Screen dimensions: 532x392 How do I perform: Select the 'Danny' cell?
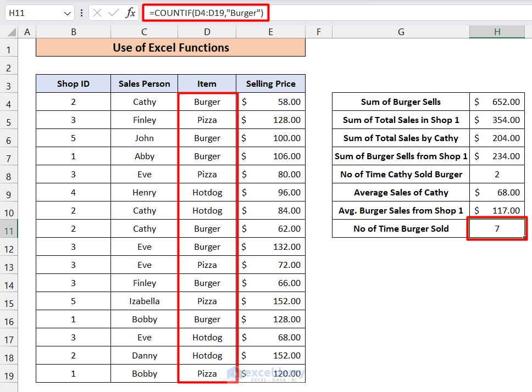144,355
